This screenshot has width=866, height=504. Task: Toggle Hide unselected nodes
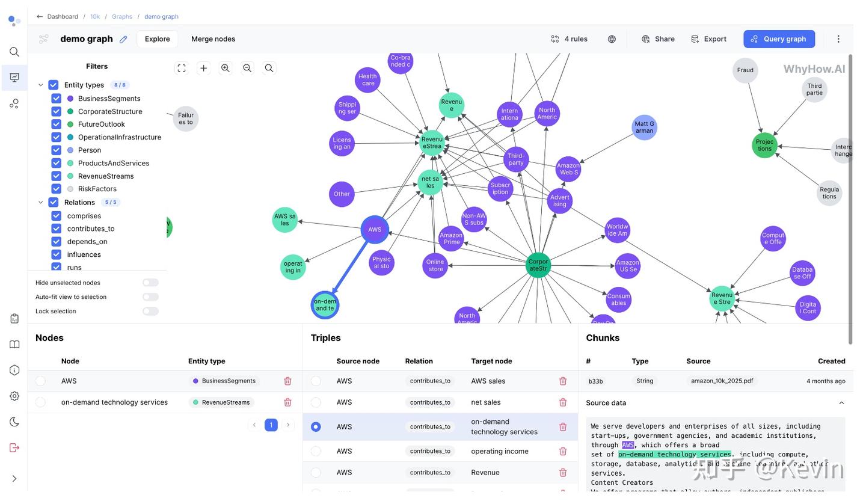click(x=149, y=282)
